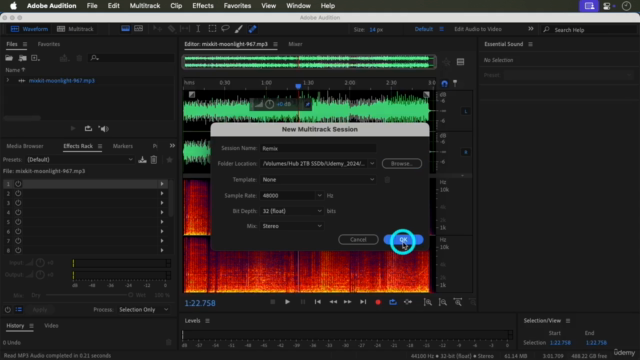Open effect menu arrow for slot 1
The width and height of the screenshot is (640, 360).
coord(162,184)
